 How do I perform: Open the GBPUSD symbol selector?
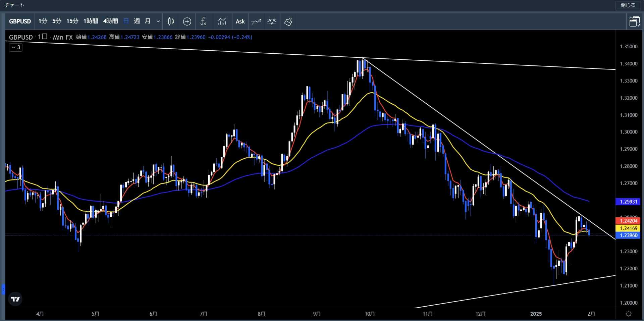click(20, 21)
